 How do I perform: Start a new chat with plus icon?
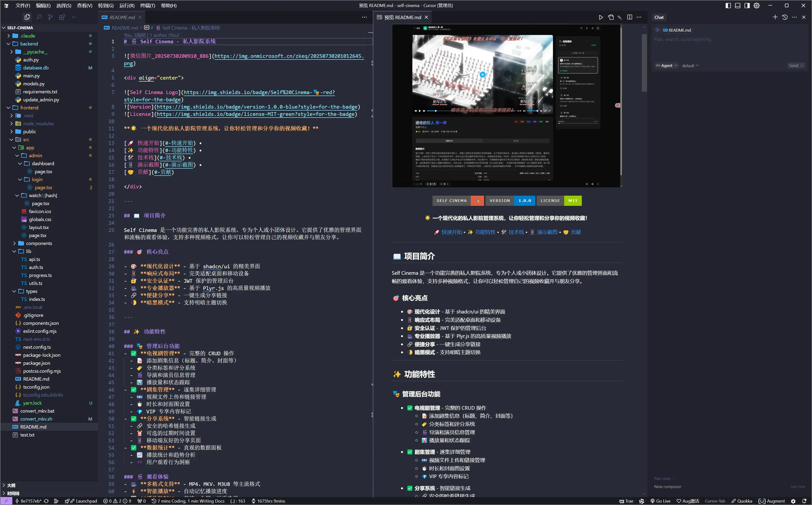point(775,17)
